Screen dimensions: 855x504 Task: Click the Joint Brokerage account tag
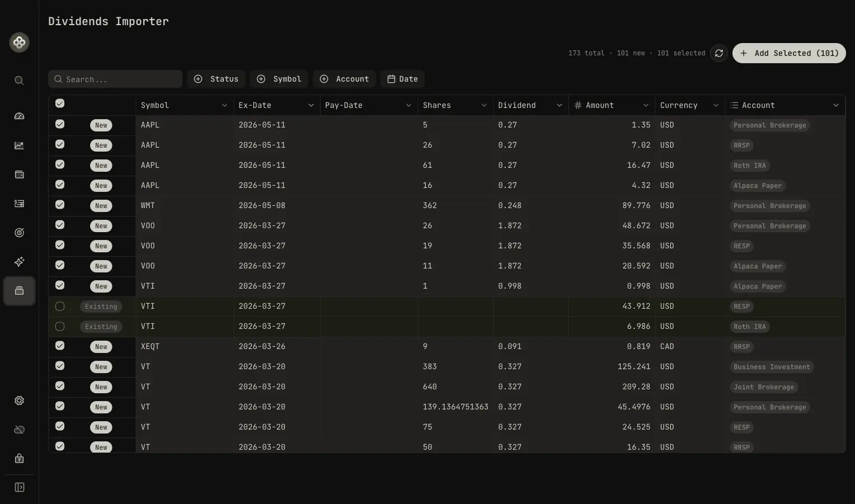coord(764,387)
